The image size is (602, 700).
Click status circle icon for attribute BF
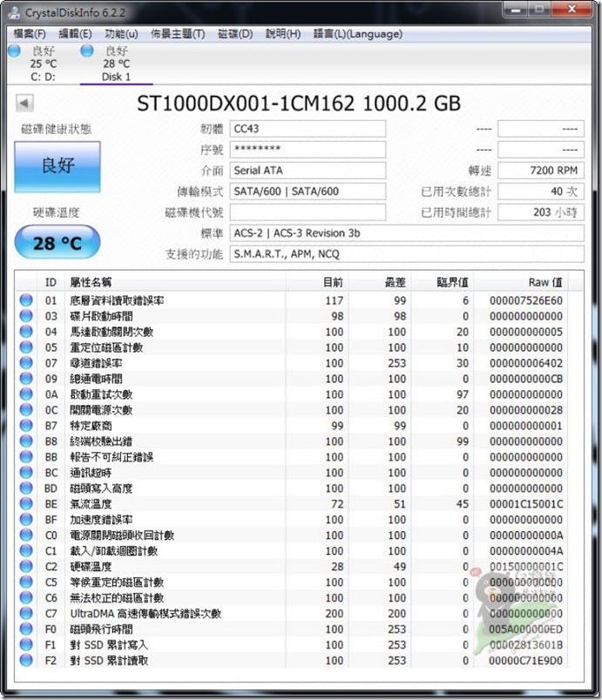(26, 519)
